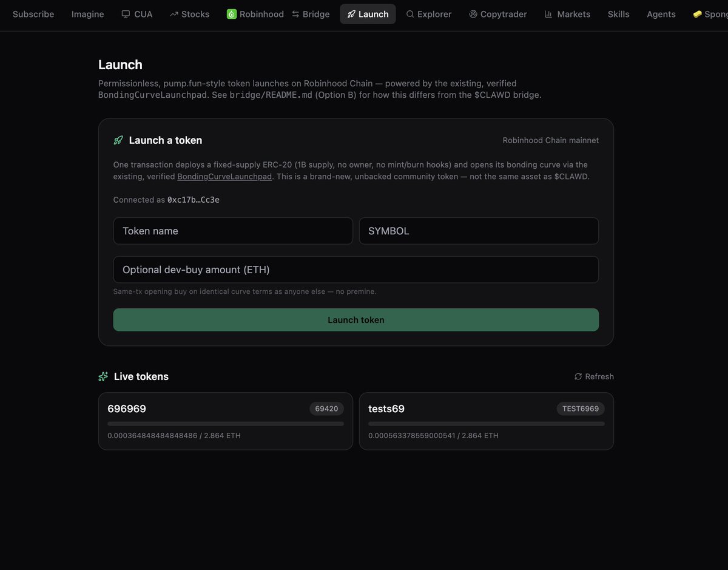Click connected address 0xc17b…Cc3e
This screenshot has height=570, width=728.
click(x=194, y=200)
